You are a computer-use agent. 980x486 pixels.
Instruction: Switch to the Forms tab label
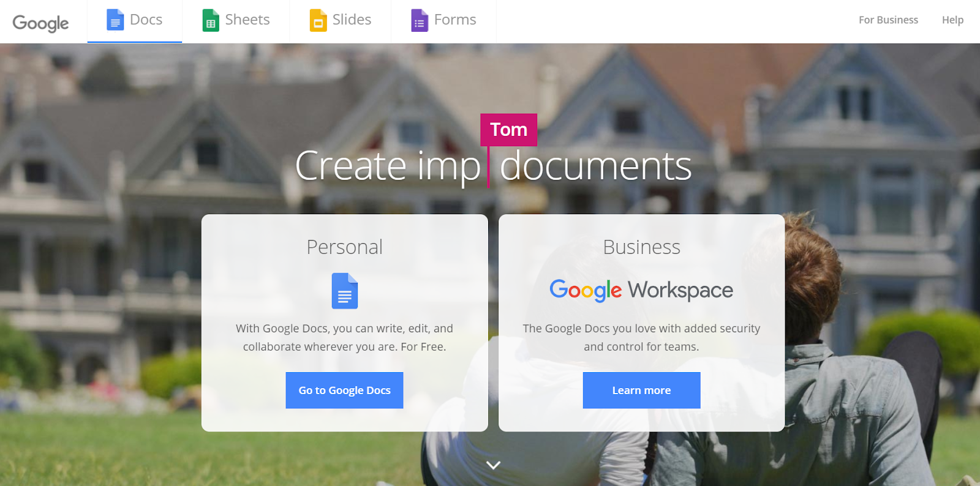(x=455, y=20)
